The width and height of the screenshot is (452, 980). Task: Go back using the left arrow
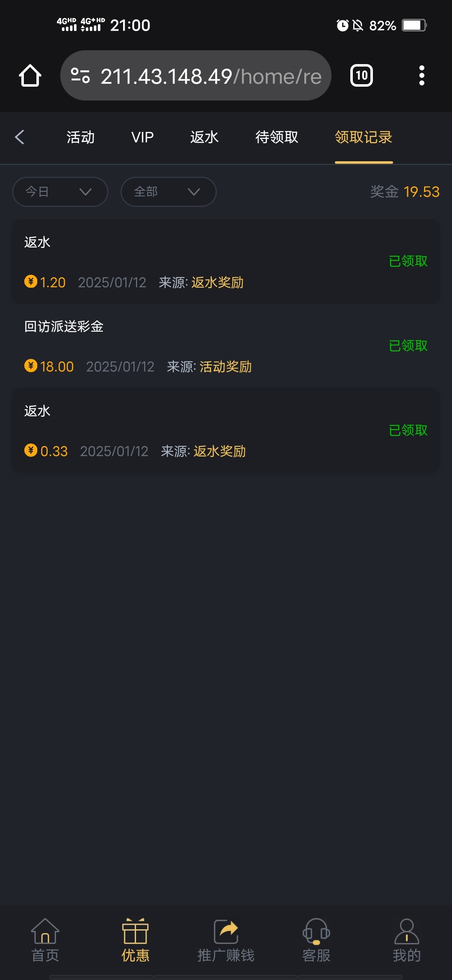(x=20, y=137)
